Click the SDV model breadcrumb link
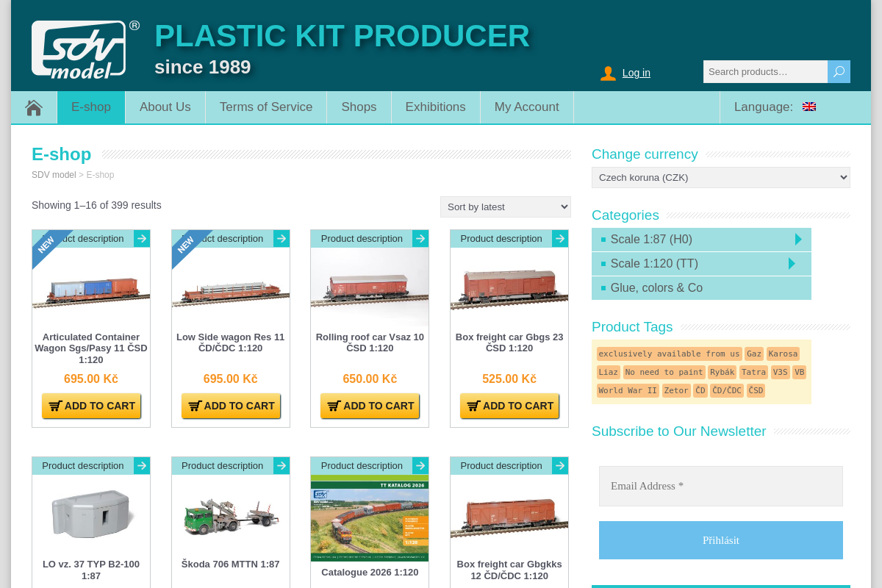The image size is (882, 588). pyautogui.click(x=54, y=175)
